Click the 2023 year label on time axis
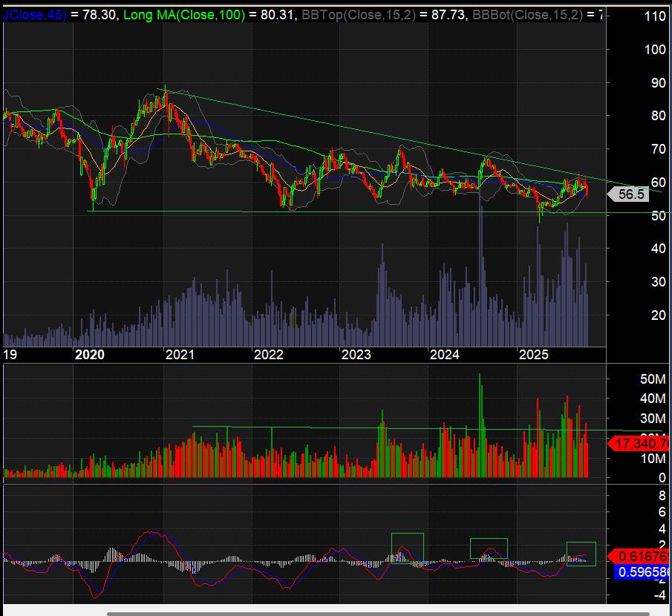 coord(356,355)
